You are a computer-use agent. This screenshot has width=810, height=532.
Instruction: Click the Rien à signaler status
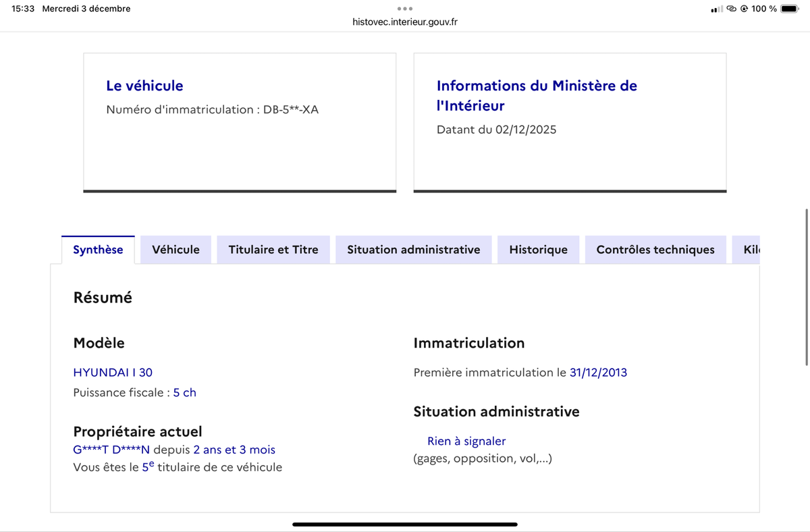click(466, 442)
